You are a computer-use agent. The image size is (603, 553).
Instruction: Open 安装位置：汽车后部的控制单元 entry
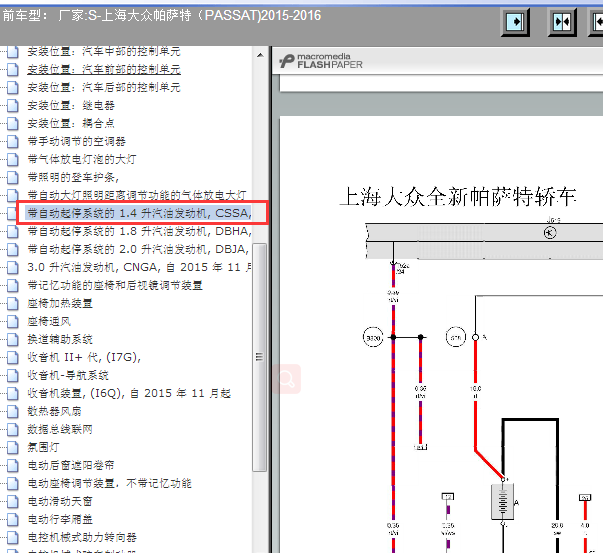(x=104, y=87)
